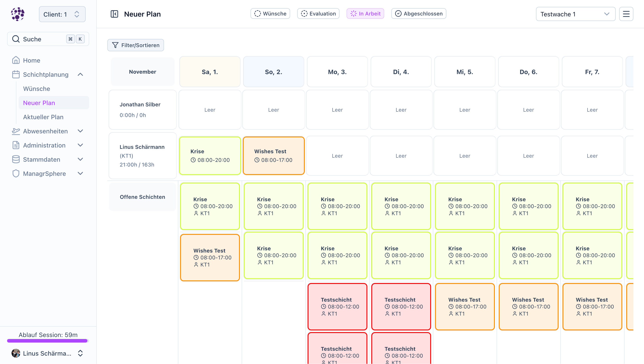644x364 pixels.
Task: Collapse the sidebar with the panel icon
Action: point(114,14)
